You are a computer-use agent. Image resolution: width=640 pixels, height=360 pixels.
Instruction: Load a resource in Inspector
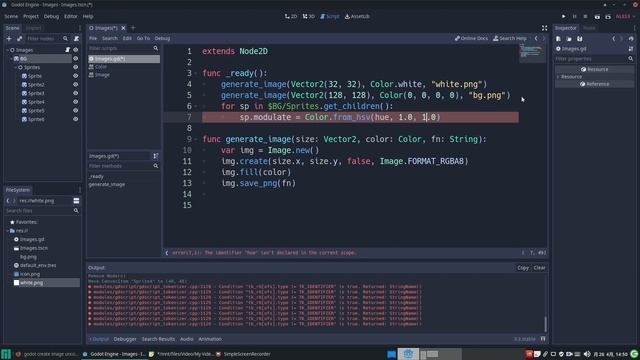[x=569, y=39]
